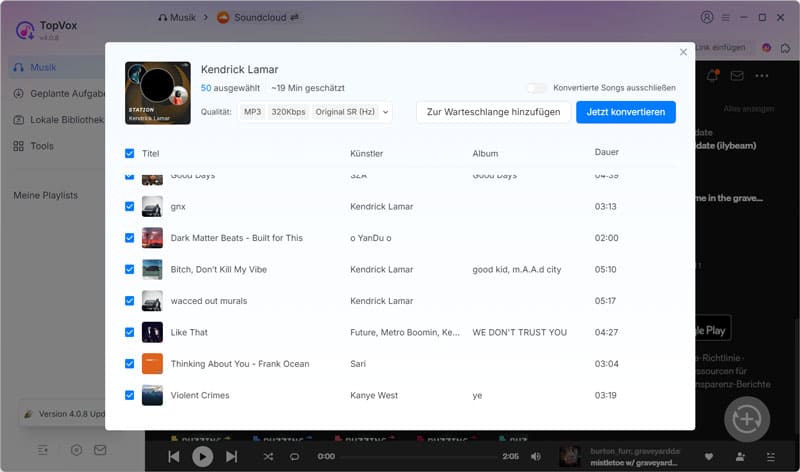The width and height of the screenshot is (800, 472).
Task: Open the play queue icon in player
Action: coord(770,457)
